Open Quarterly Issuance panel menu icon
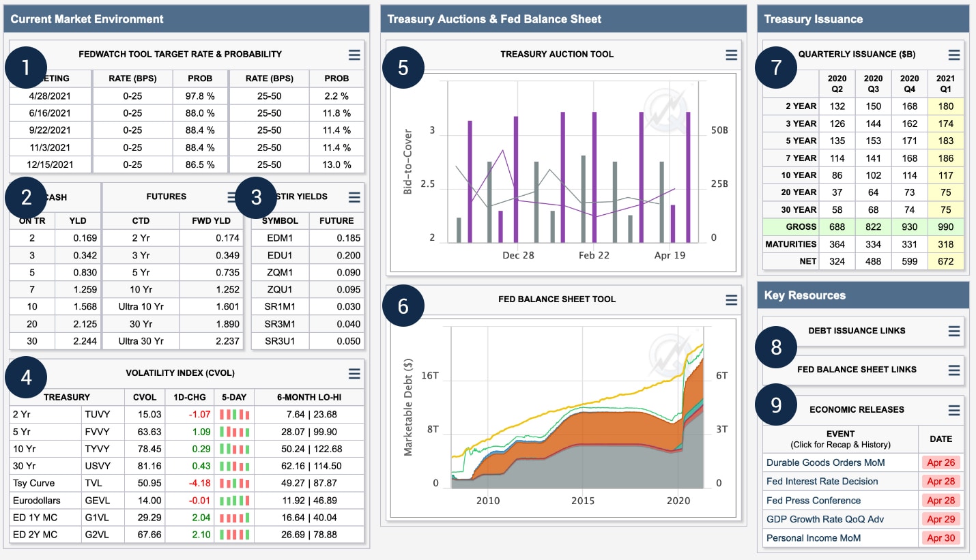Screen dimensions: 976x560 [x=954, y=55]
